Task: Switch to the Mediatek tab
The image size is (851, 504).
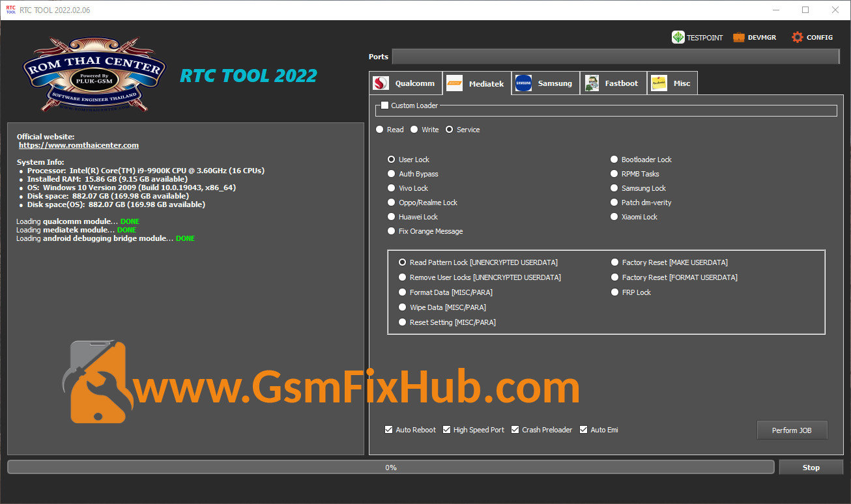Action: pyautogui.click(x=477, y=83)
